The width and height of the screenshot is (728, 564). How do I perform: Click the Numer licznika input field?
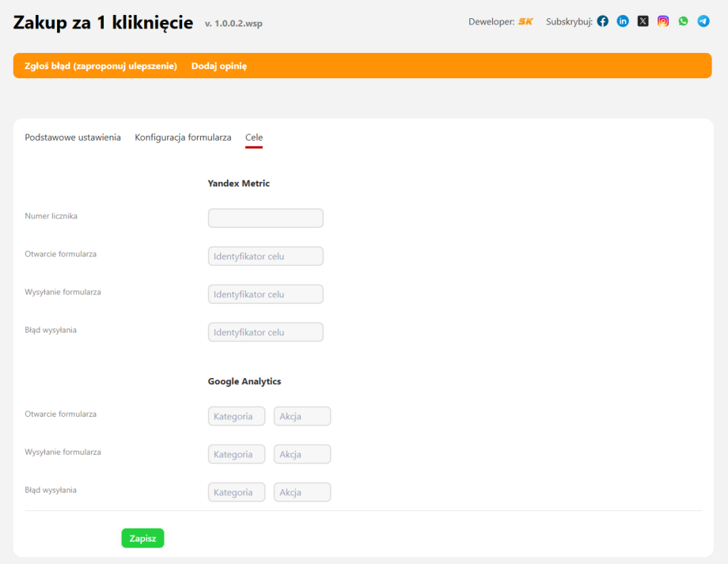(x=265, y=218)
